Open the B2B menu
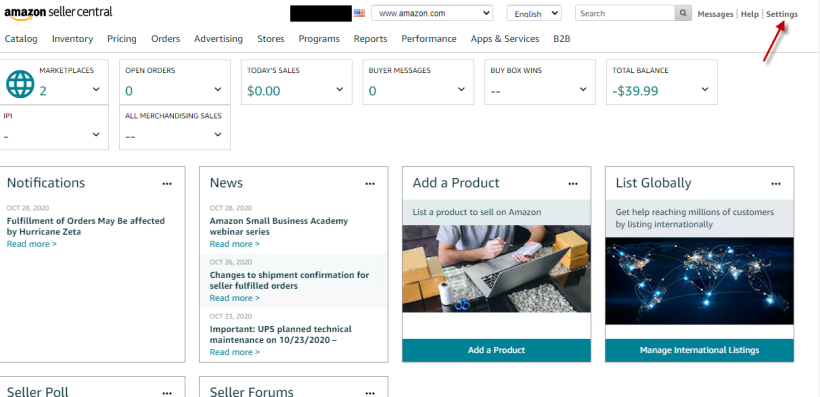820x397 pixels. point(562,39)
